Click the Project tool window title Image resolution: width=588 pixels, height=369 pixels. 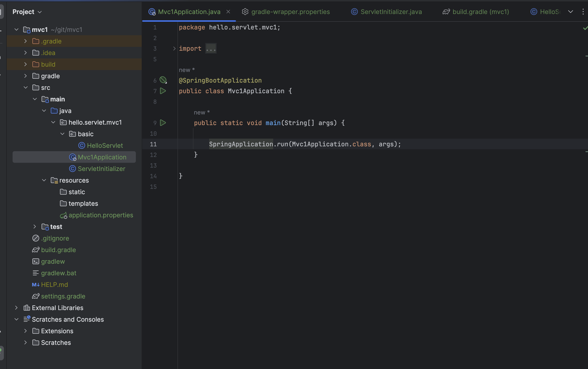pos(23,12)
